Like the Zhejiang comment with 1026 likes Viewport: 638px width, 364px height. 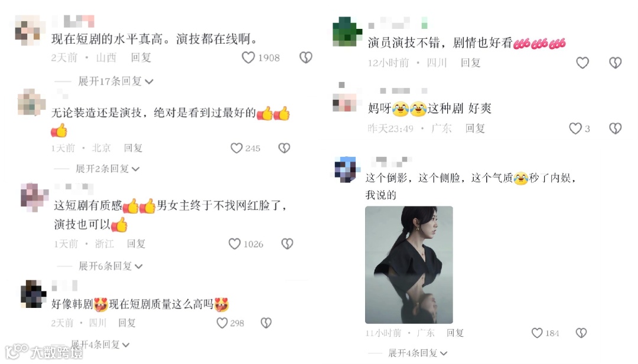(x=235, y=244)
